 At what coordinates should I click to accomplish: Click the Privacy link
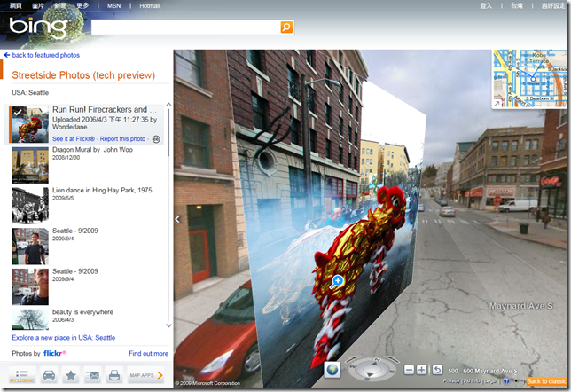[x=451, y=381]
